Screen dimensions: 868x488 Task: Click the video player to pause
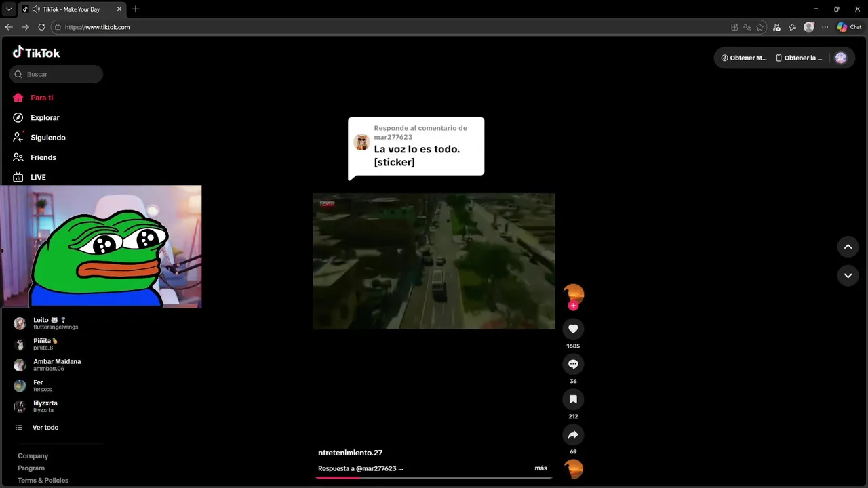(434, 262)
